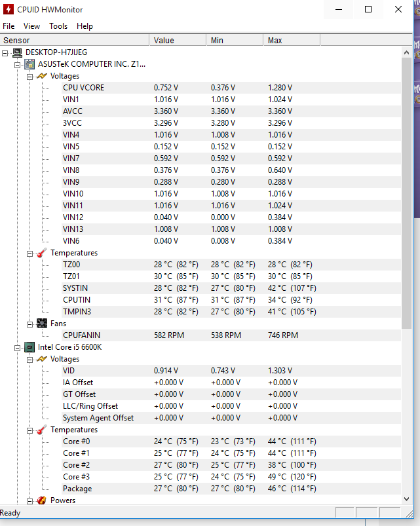
Task: Select the SYSTIN temperature row
Action: click(231, 288)
